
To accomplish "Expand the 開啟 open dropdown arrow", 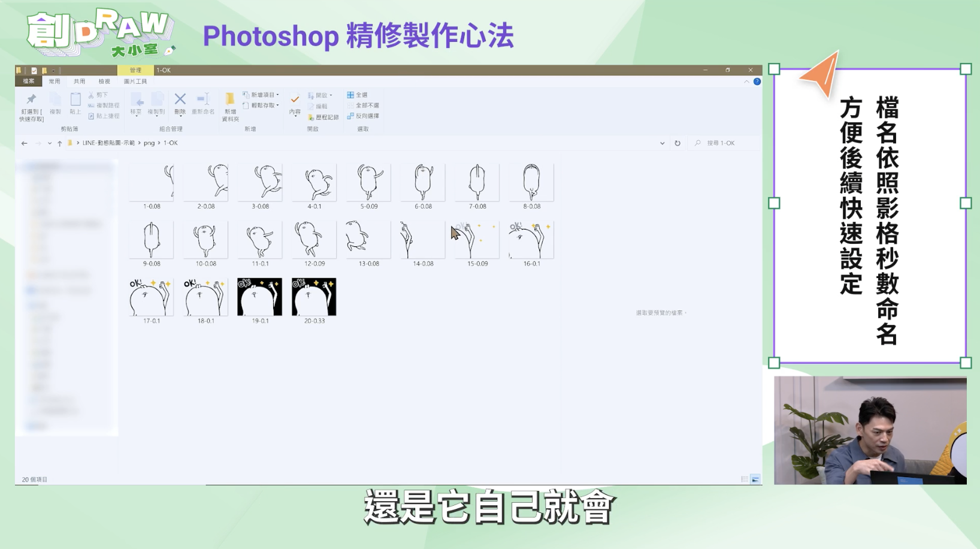I will coord(331,95).
